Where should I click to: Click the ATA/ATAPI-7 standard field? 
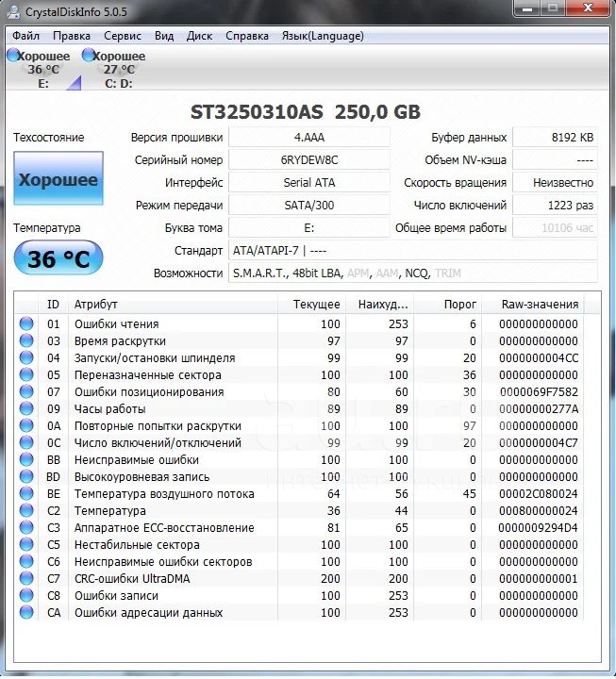413,250
